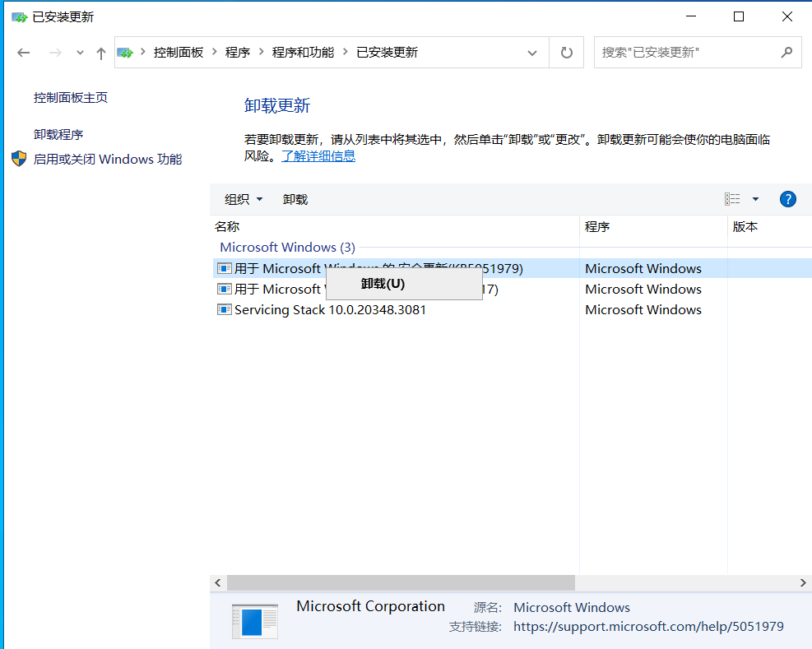Screen dimensions: 812x649
Task: Go up one level with the up arrow
Action: click(101, 53)
